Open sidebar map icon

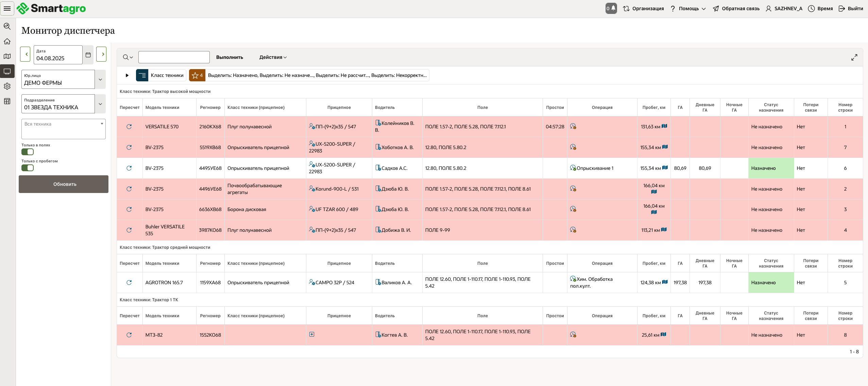tap(7, 56)
